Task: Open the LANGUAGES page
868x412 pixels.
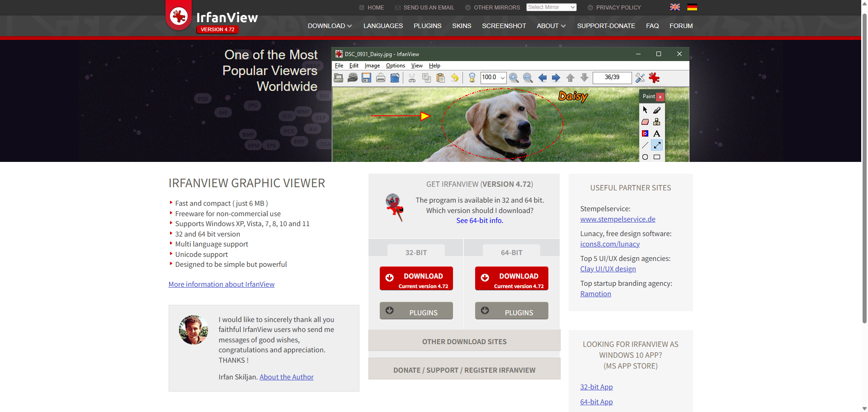Action: pyautogui.click(x=383, y=26)
